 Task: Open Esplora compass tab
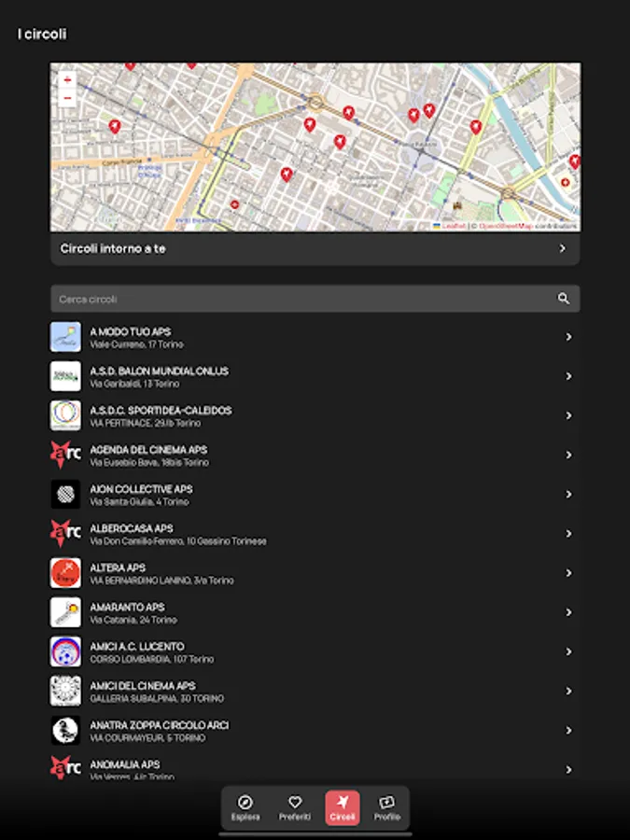(245, 808)
